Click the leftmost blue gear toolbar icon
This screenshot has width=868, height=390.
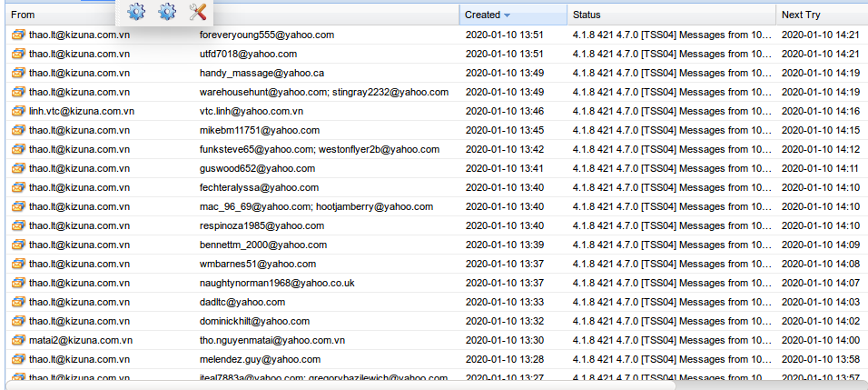(x=136, y=12)
